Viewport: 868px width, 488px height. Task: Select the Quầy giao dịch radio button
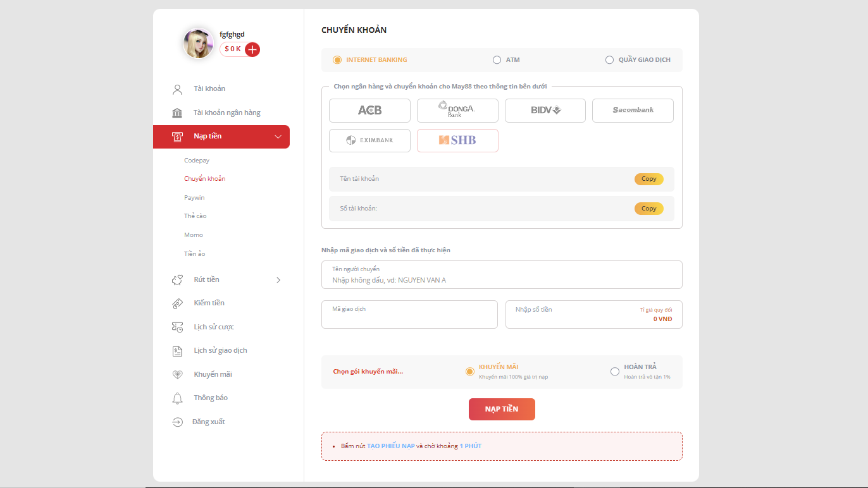(609, 60)
